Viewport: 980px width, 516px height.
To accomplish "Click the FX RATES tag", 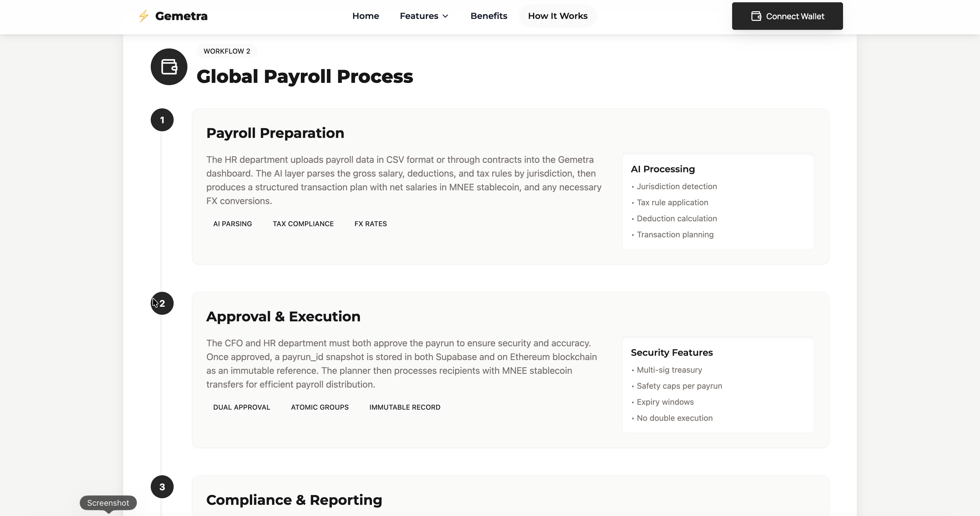I will point(370,224).
